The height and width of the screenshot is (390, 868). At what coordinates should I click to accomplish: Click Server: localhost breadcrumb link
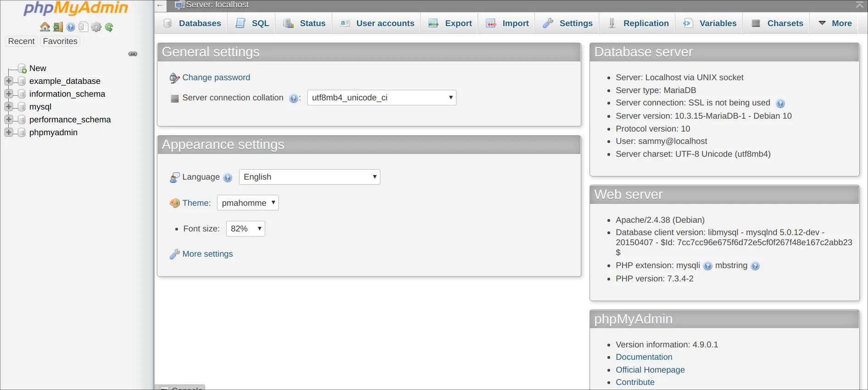pyautogui.click(x=217, y=5)
